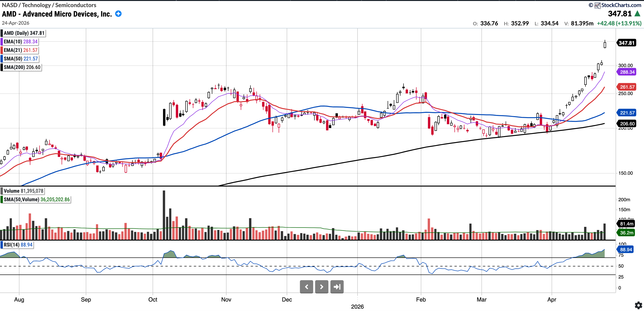The width and height of the screenshot is (644, 311).
Task: Click the previous chart arrow button
Action: click(x=306, y=287)
